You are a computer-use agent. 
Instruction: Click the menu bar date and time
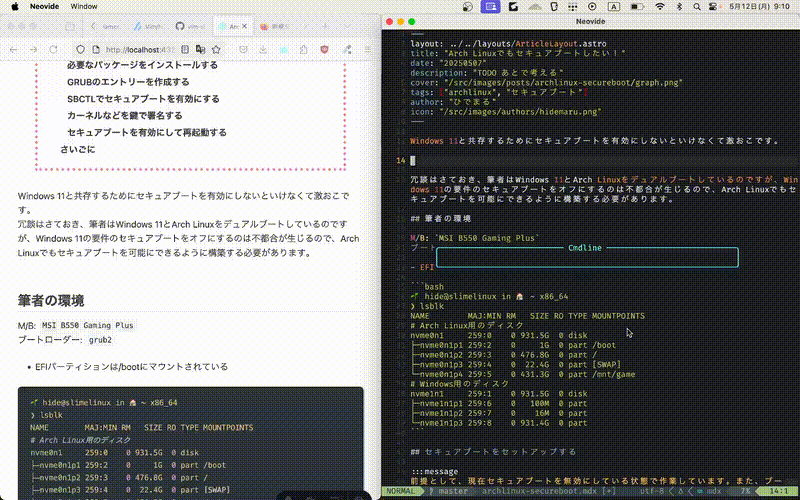pyautogui.click(x=759, y=7)
